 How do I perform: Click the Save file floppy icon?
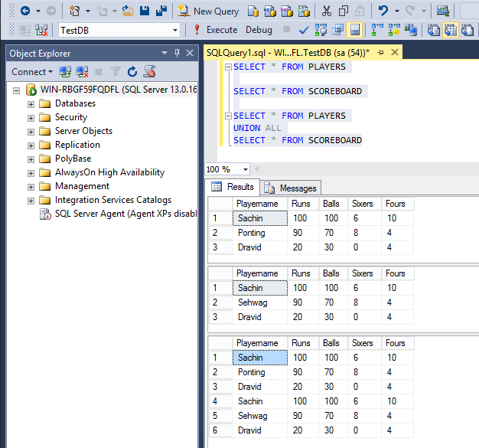click(145, 11)
